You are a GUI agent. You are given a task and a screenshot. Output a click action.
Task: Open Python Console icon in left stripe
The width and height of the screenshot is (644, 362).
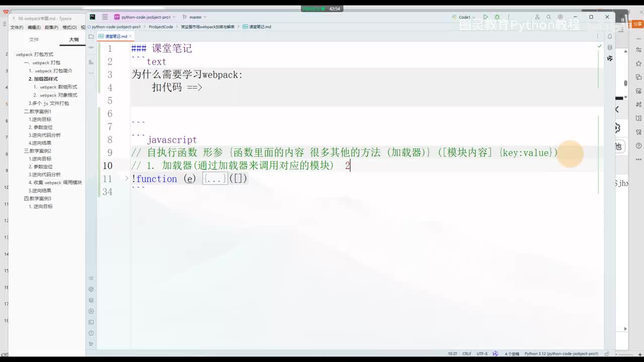[x=91, y=289]
